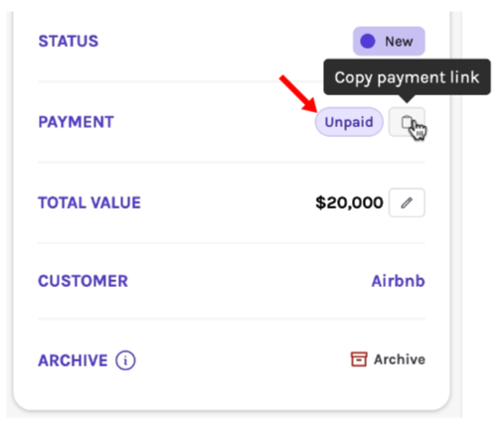
Task: Click the divider line below the PAYMENT row
Action: pyautogui.click(x=232, y=162)
